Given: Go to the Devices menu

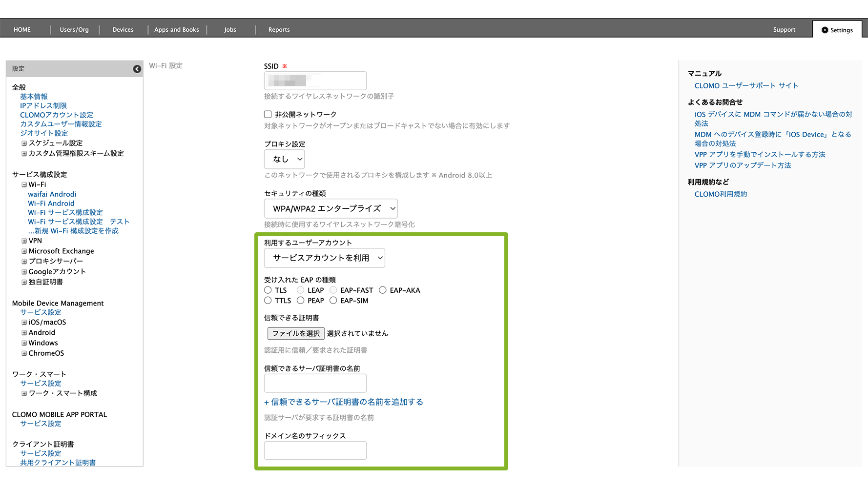Looking at the screenshot, I should click(123, 30).
